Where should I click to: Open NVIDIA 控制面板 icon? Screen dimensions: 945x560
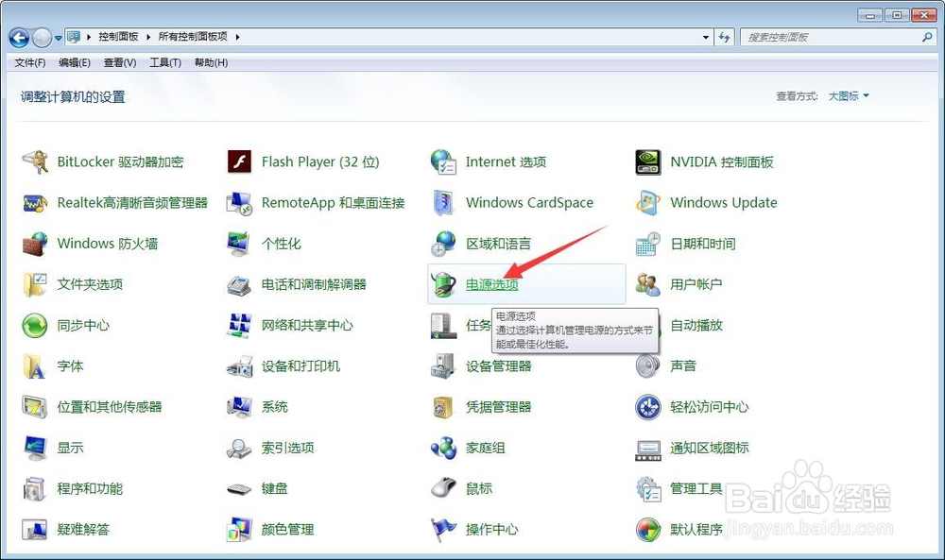click(648, 162)
